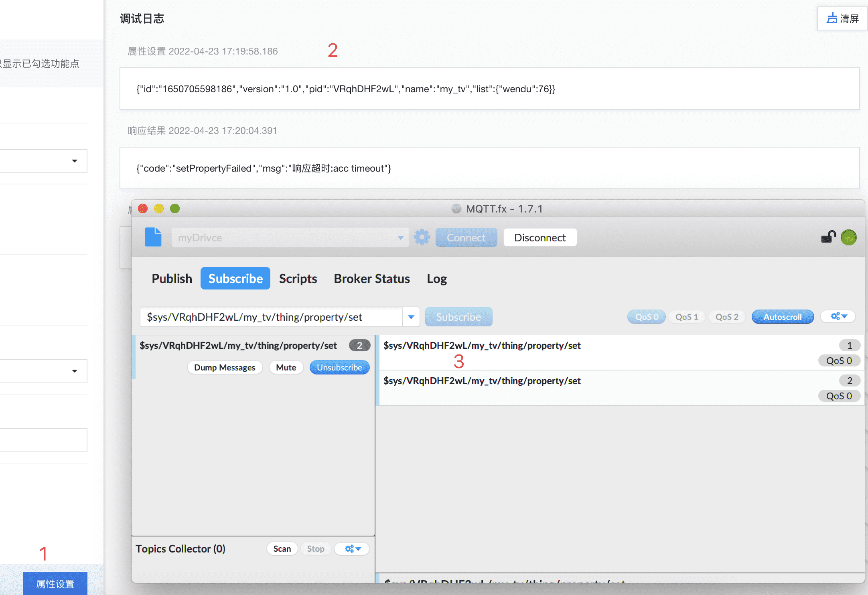Screen dimensions: 868x595
Task: Open the Scripts tab
Action: [298, 279]
